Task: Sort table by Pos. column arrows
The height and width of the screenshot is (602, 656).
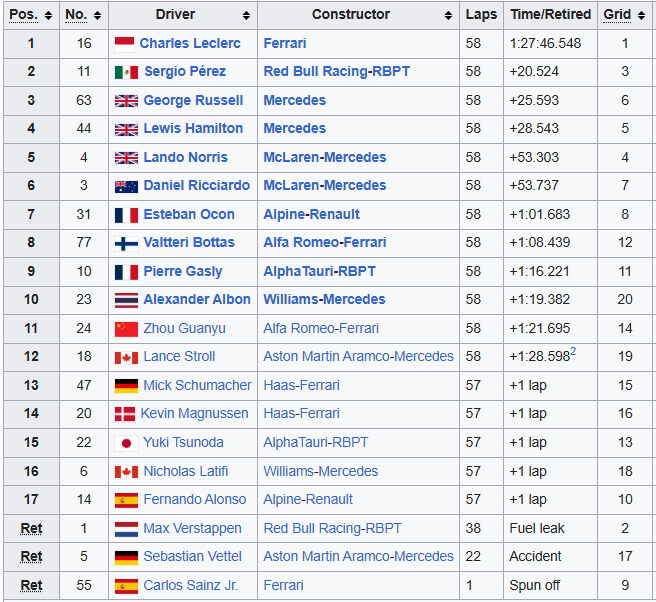Action: [x=49, y=15]
